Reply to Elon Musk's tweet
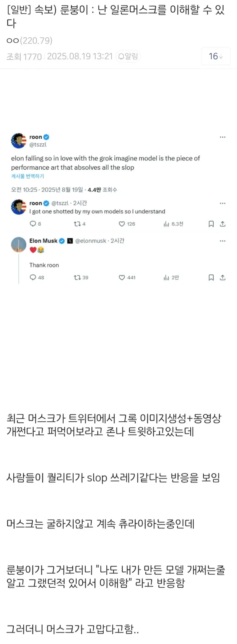 point(33,278)
